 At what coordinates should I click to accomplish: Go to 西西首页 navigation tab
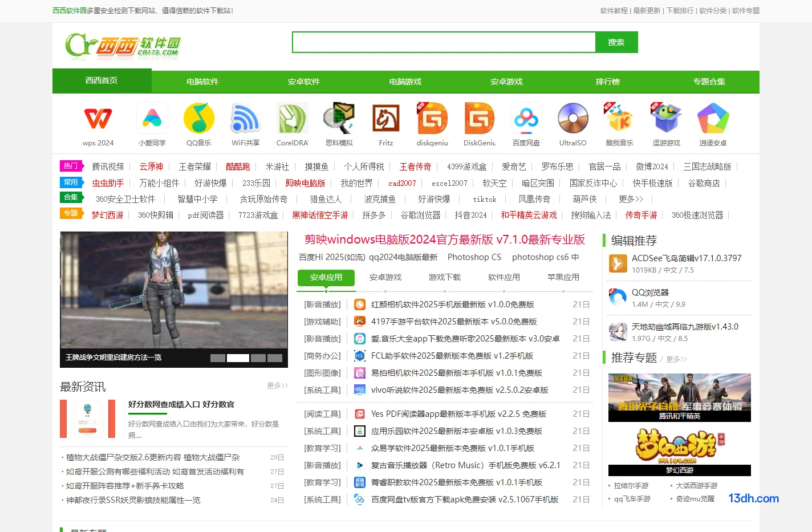[101, 81]
